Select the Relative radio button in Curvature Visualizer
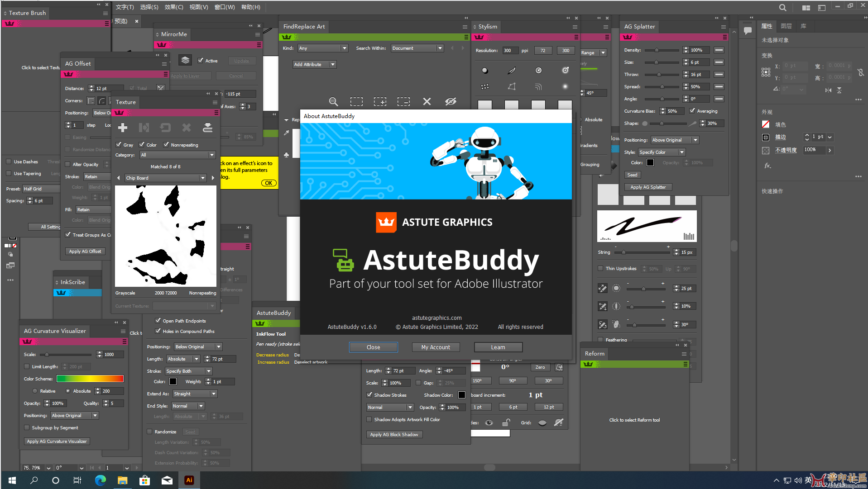The height and width of the screenshot is (489, 868). (35, 391)
